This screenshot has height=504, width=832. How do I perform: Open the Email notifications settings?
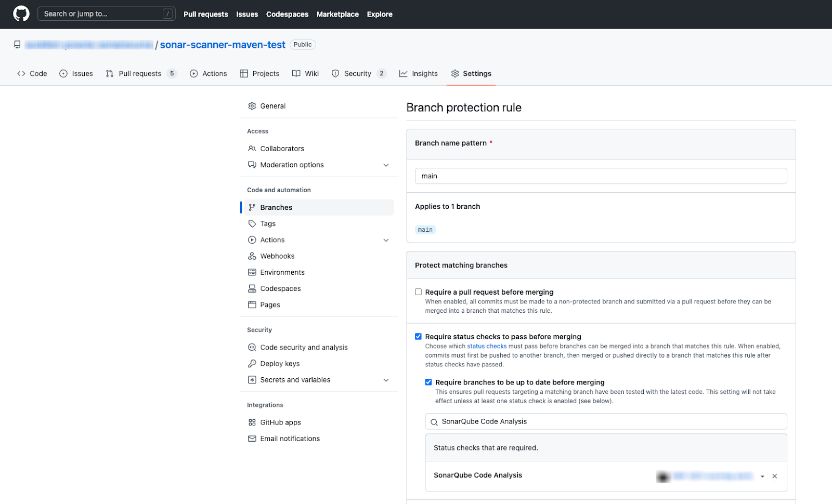290,438
